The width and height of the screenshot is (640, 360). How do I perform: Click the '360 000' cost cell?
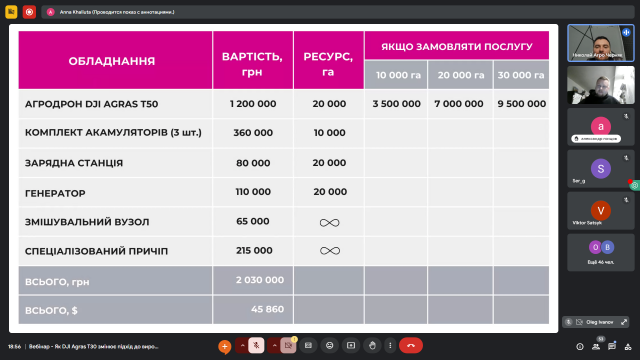[253, 133]
